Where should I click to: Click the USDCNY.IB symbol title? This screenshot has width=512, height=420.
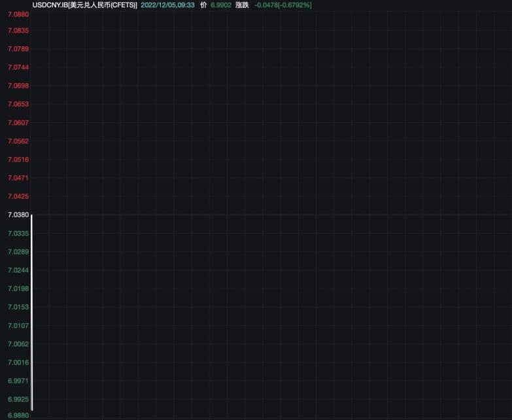tap(84, 5)
